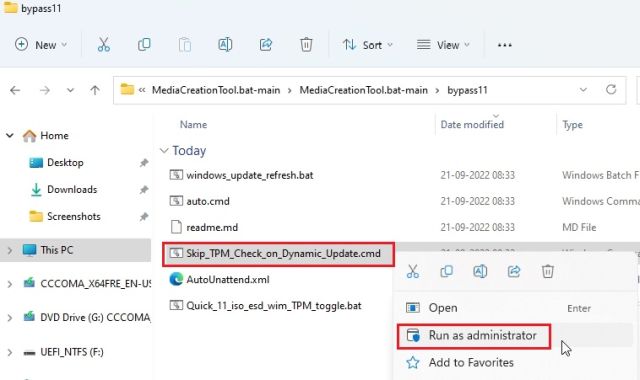Open Home in the navigation pane

pyautogui.click(x=54, y=136)
